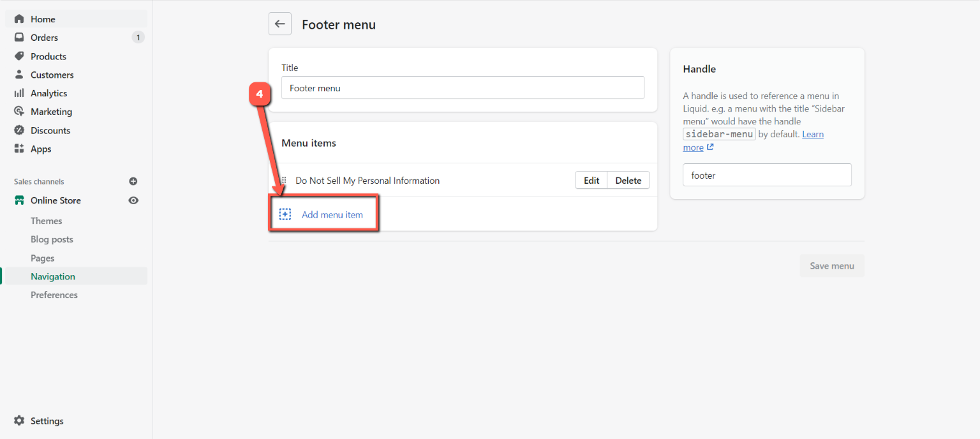Click the Orders inbox icon
Viewport: 980px width, 439px height.
coord(19,38)
